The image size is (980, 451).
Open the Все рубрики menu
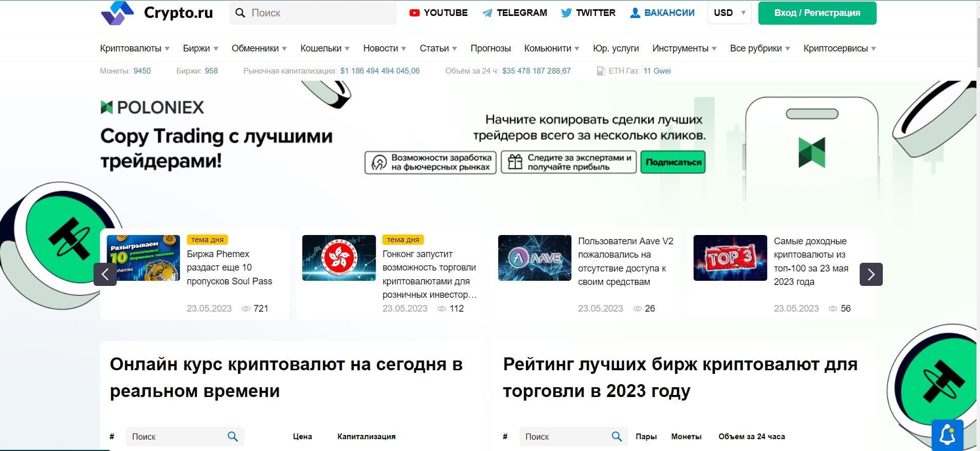pos(760,48)
